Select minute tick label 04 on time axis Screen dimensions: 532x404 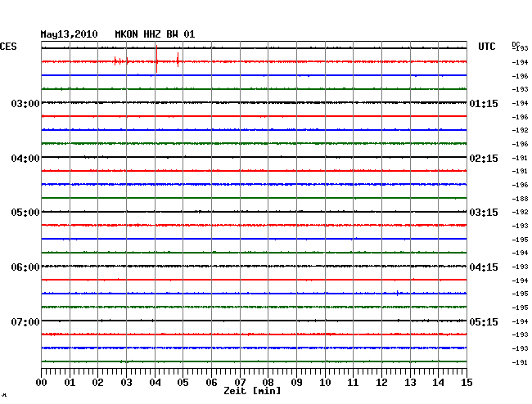click(155, 382)
